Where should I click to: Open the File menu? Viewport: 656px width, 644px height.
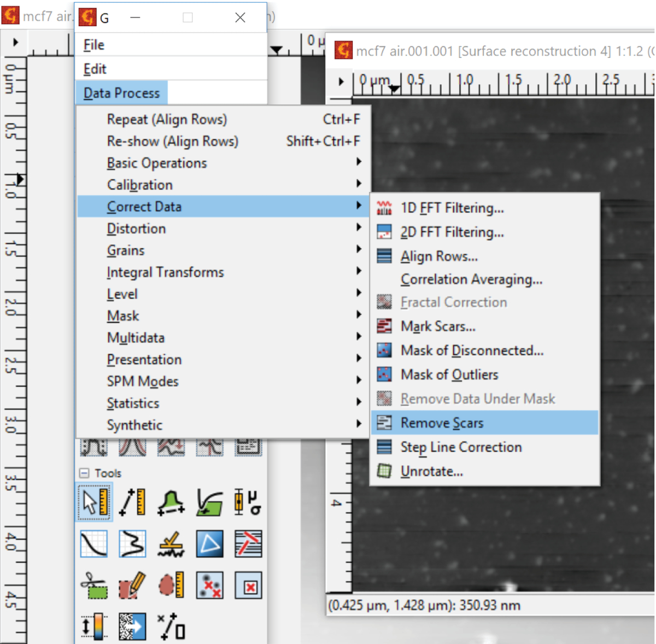point(94,45)
